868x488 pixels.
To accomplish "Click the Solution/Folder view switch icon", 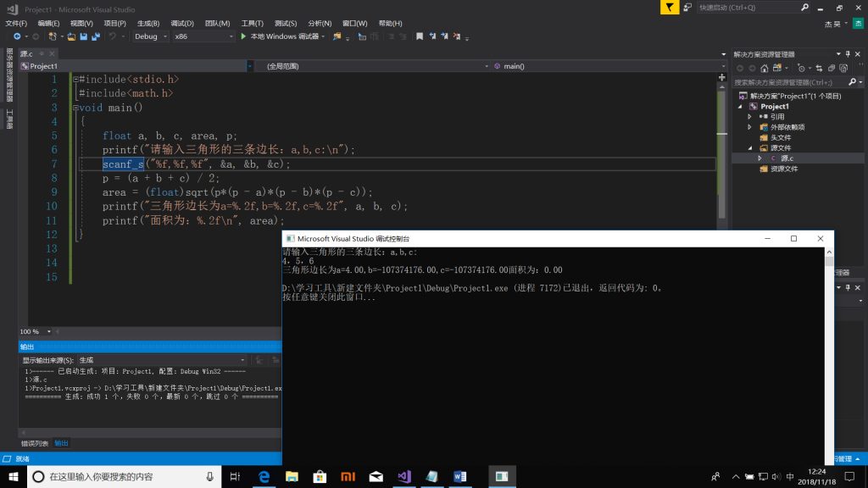I will [x=777, y=68].
